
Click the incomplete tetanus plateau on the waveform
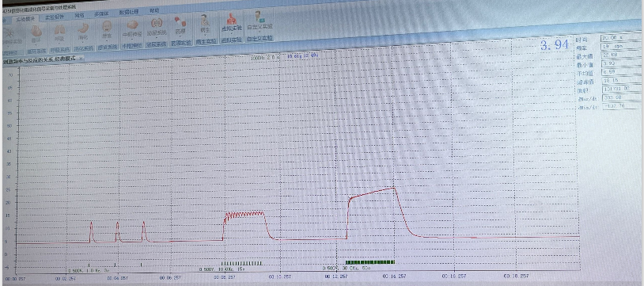click(x=244, y=215)
